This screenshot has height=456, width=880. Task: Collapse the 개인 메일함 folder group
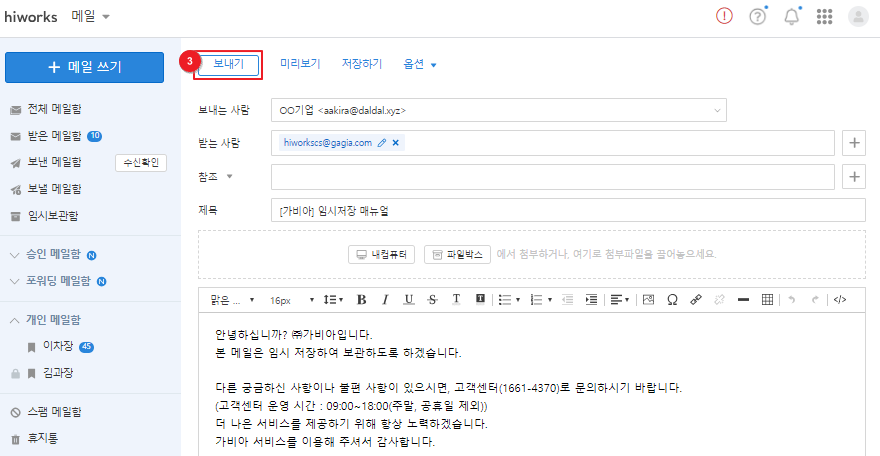(x=15, y=320)
